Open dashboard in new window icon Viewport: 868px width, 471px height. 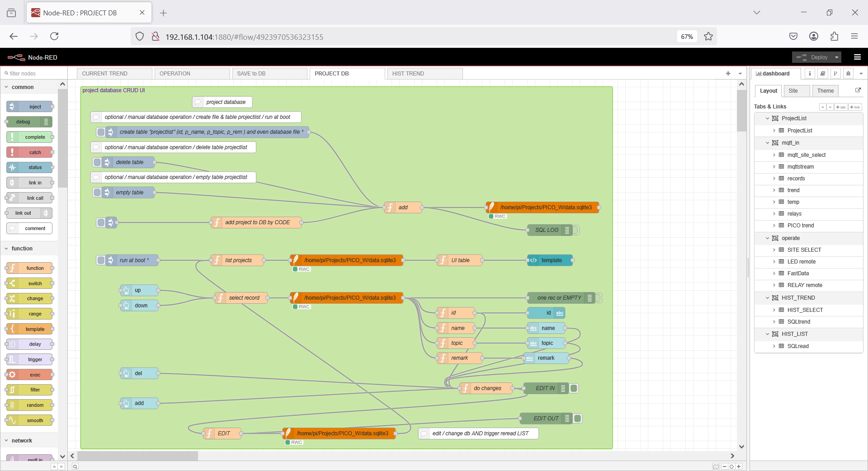pyautogui.click(x=858, y=90)
